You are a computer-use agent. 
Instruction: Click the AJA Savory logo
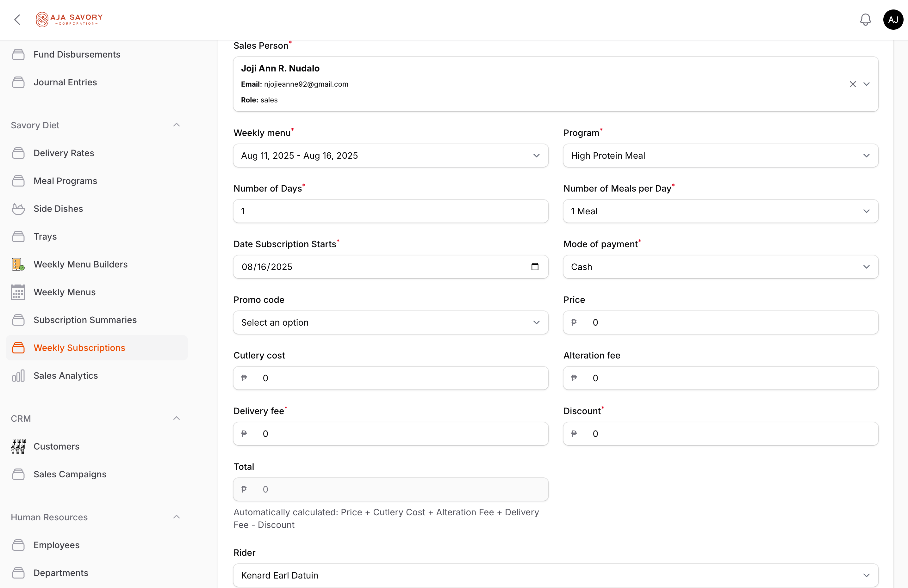[x=69, y=20]
